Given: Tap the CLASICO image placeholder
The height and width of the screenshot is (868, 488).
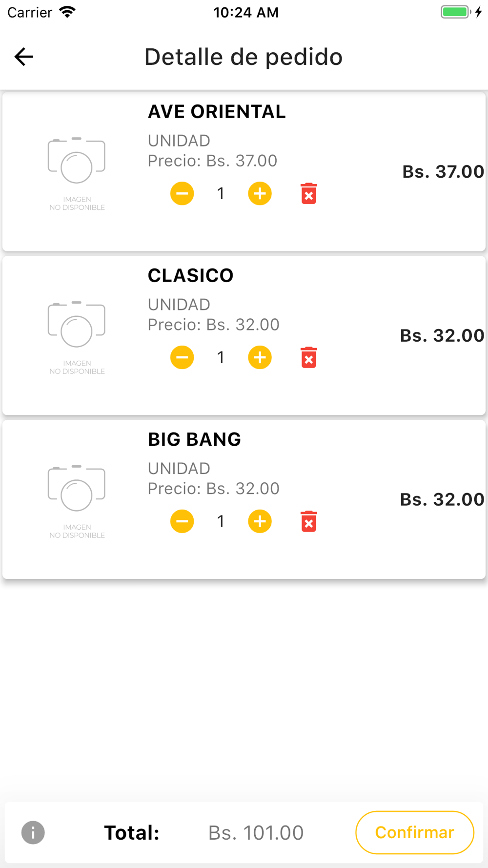Looking at the screenshot, I should pos(77,336).
